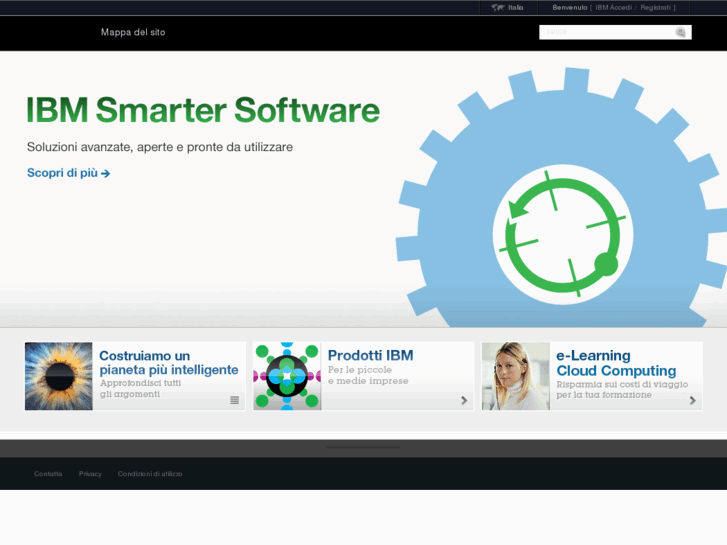The height and width of the screenshot is (545, 727).
Task: Open the Condizioni di utilizzo link
Action: [x=150, y=474]
